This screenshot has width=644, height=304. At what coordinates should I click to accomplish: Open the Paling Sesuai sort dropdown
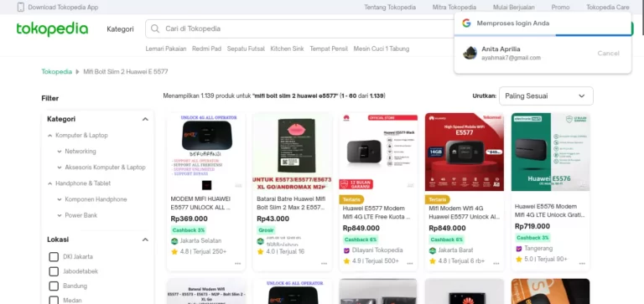coord(546,96)
